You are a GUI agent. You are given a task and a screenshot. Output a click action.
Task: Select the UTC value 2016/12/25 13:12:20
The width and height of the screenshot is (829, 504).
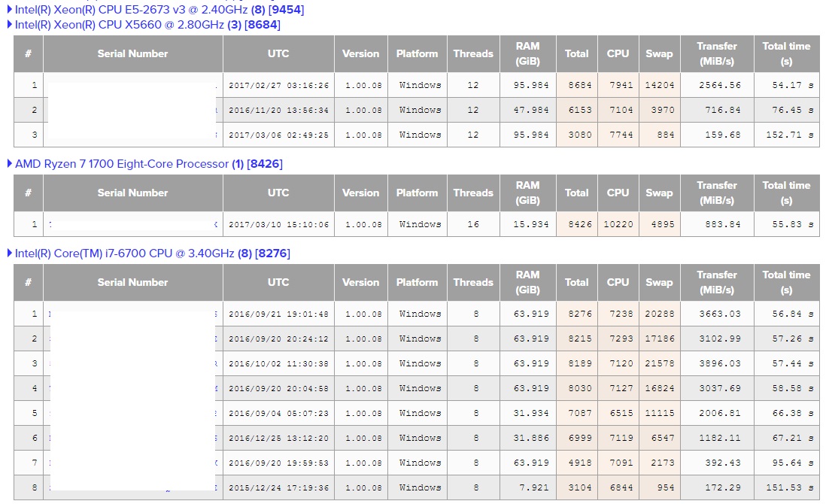[278, 438]
